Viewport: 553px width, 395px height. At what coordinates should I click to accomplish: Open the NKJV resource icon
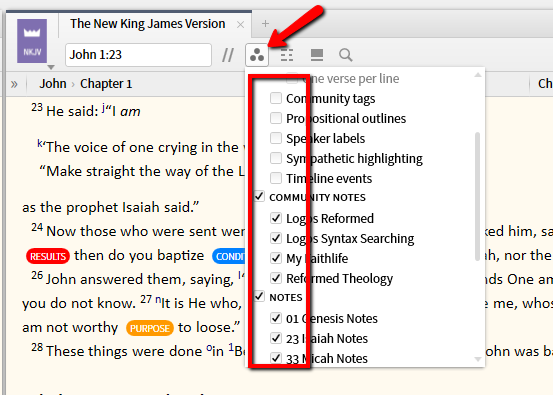pos(32,41)
